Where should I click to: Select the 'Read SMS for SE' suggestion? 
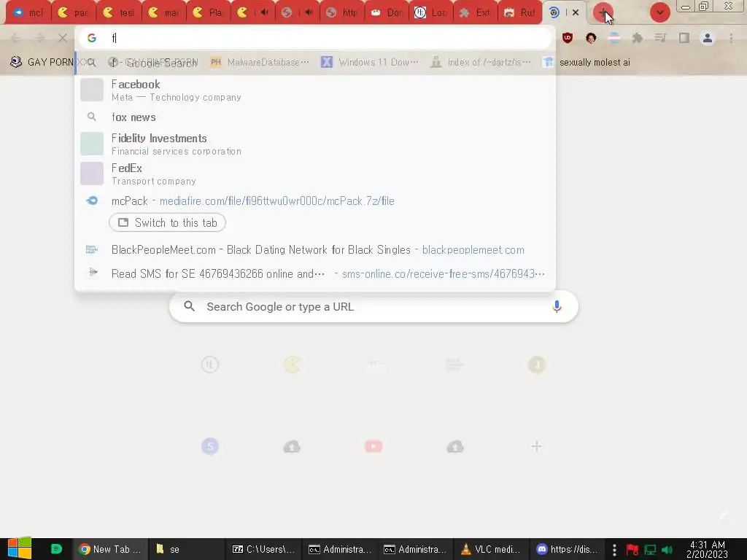click(315, 274)
